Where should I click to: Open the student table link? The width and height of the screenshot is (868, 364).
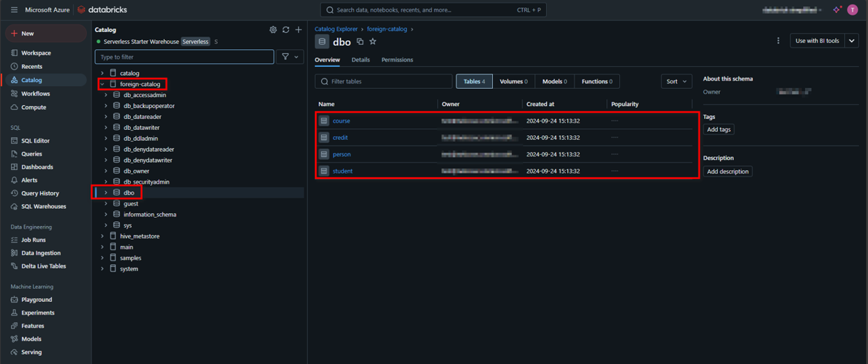(342, 171)
